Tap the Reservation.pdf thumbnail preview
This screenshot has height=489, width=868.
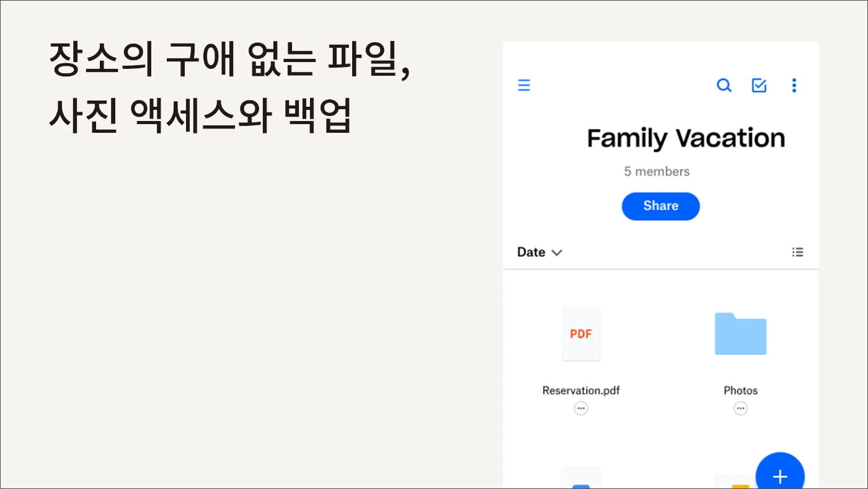click(x=581, y=334)
